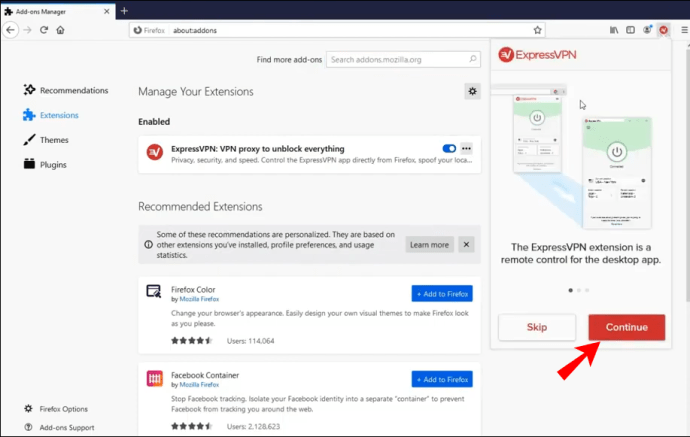Screen dimensions: 690x437
Task: Toggle the ExpressVPN extension off
Action: [448, 149]
